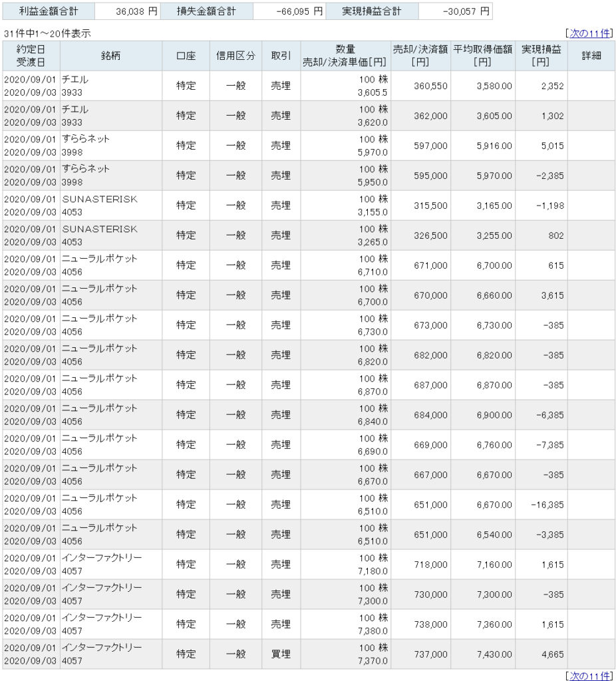Click the 利益金額合計 summary label
This screenshot has width=616, height=681.
pos(49,11)
